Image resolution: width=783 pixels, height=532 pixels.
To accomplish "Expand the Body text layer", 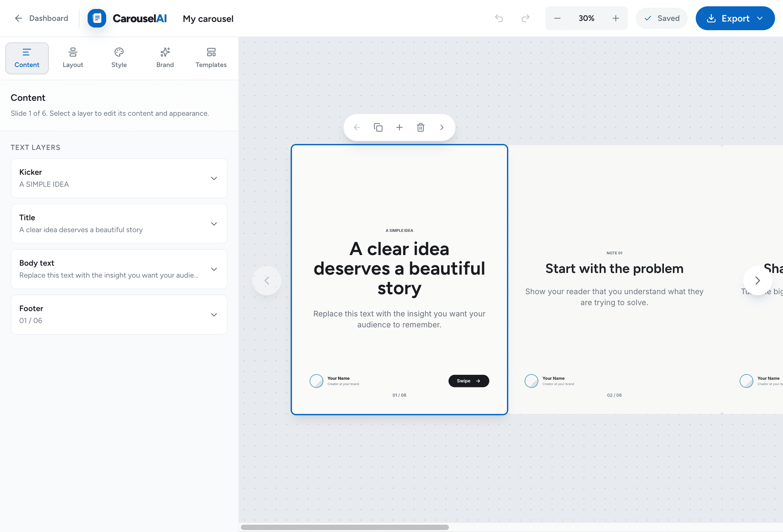I will pos(119,269).
